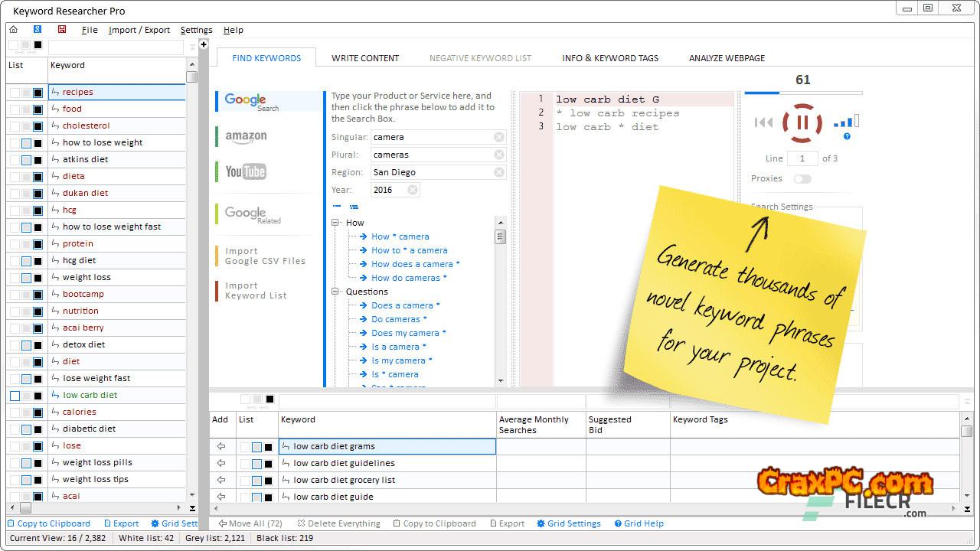
Task: Add 'low carb diet guidelines' with its arrow icon
Action: coord(221,463)
